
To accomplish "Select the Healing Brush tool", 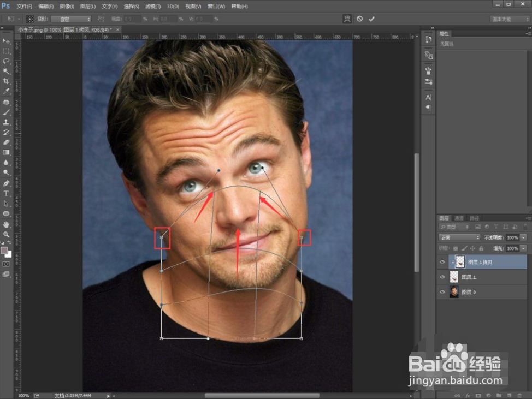I will (6, 102).
